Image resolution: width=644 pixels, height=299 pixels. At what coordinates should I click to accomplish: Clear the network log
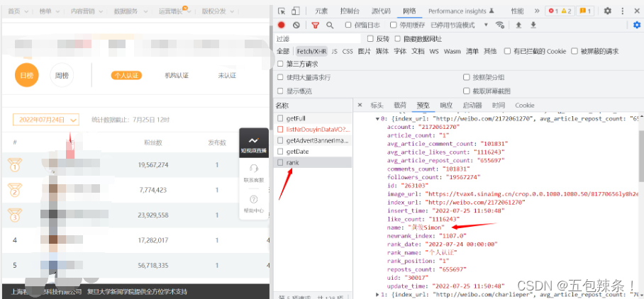296,25
